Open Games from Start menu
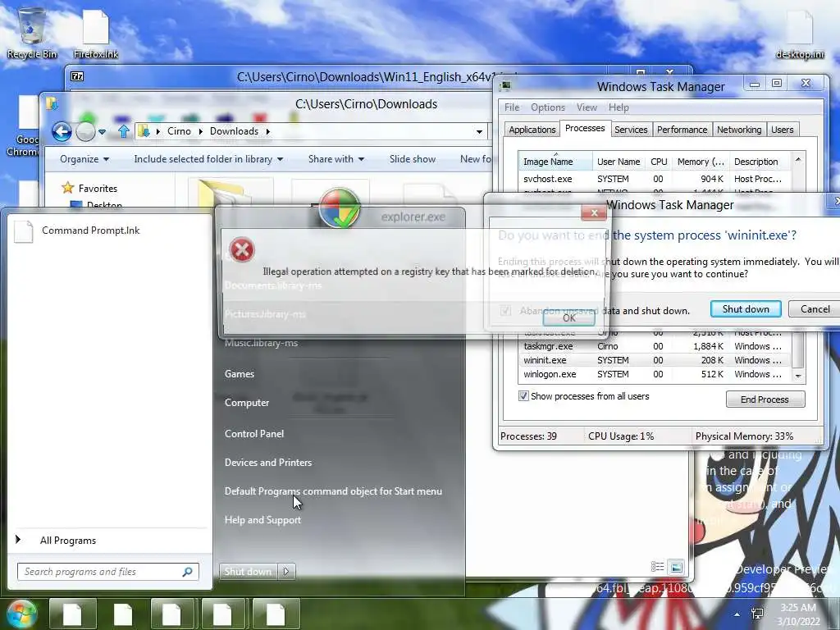The width and height of the screenshot is (840, 630). [240, 374]
